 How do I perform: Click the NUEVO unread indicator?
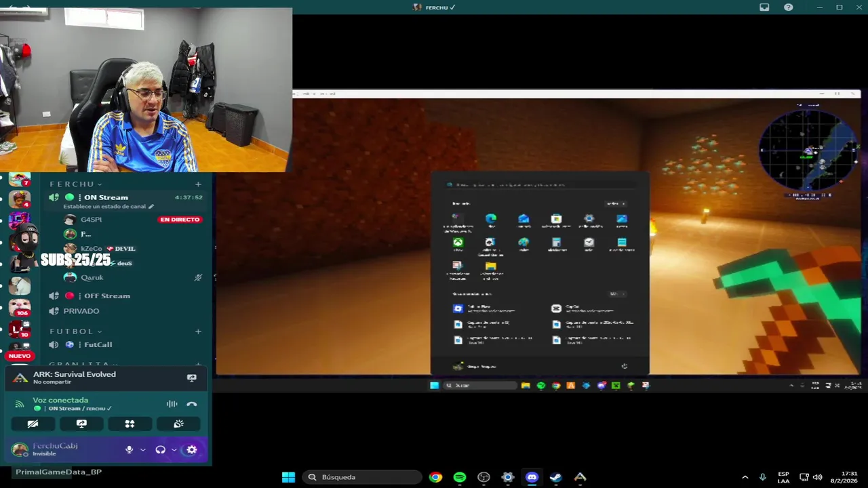20,356
